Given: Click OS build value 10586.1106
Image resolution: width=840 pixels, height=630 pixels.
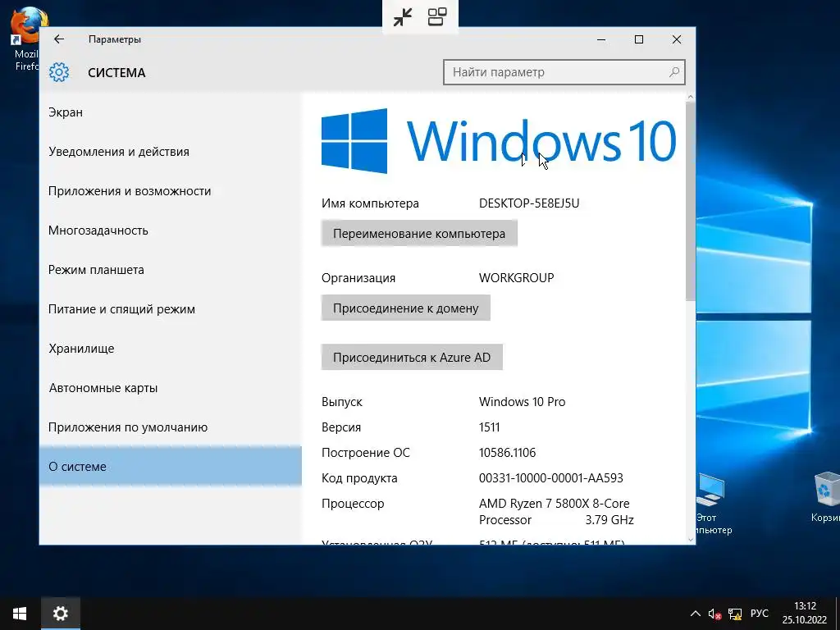Looking at the screenshot, I should [507, 453].
